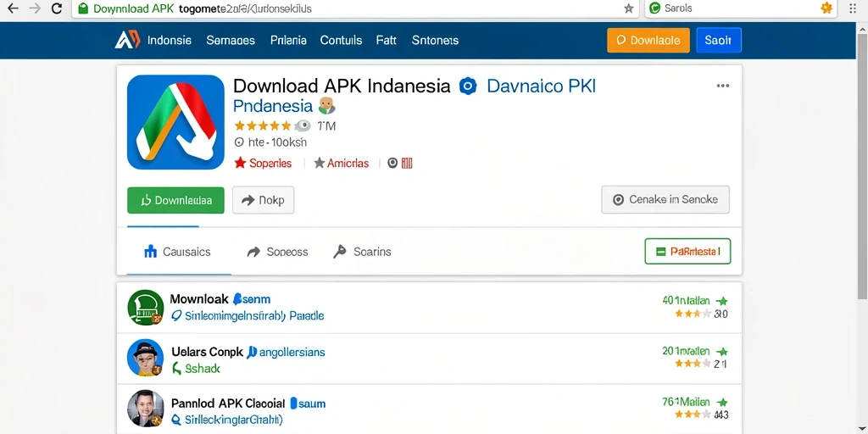Click the green-outlined PaRmtesta button
Viewport: 868px width, 434px height.
687,251
